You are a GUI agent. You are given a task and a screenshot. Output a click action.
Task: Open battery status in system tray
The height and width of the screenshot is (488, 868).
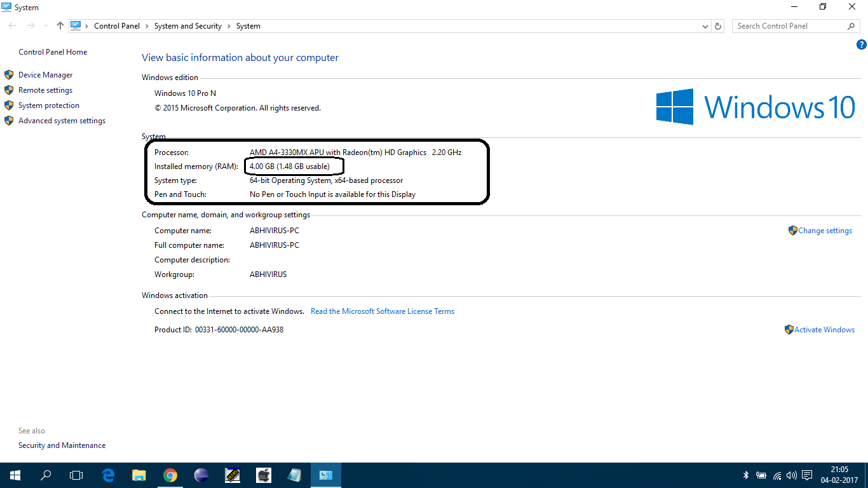(761, 475)
